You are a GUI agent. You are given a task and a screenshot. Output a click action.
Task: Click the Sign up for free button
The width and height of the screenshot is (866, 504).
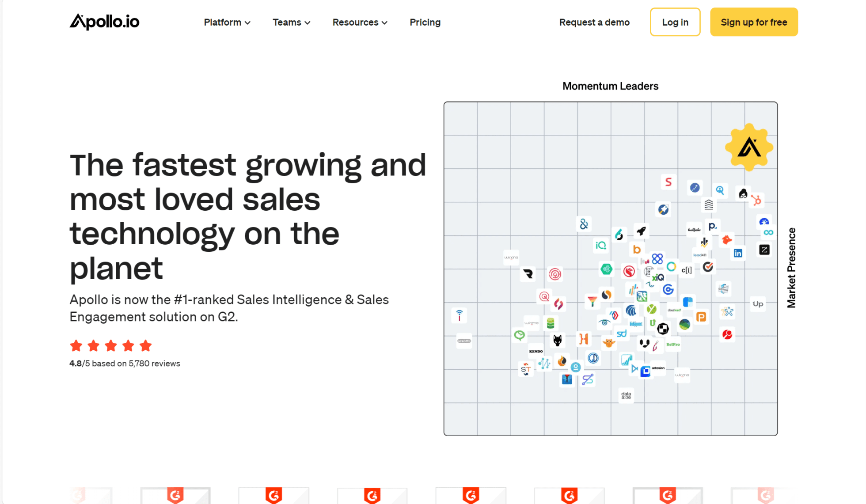pyautogui.click(x=753, y=22)
